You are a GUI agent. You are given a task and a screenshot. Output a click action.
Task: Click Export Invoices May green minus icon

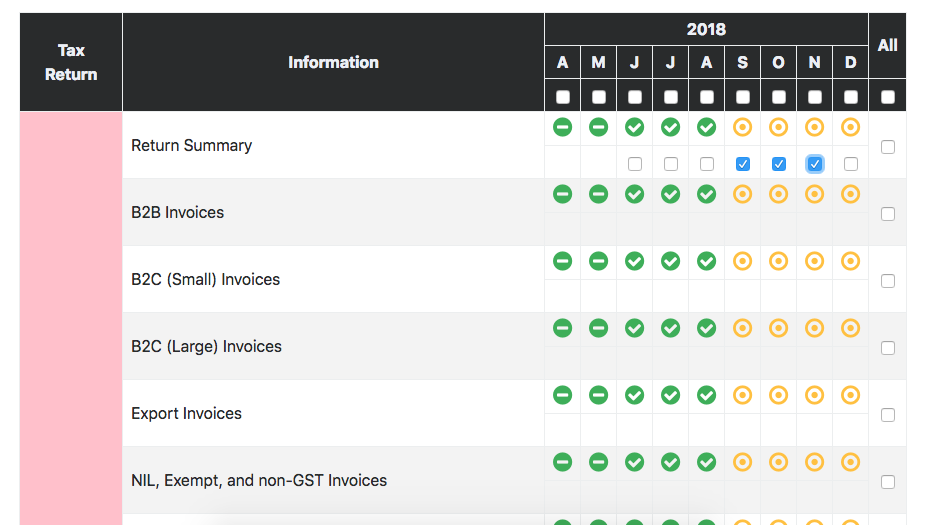point(598,395)
